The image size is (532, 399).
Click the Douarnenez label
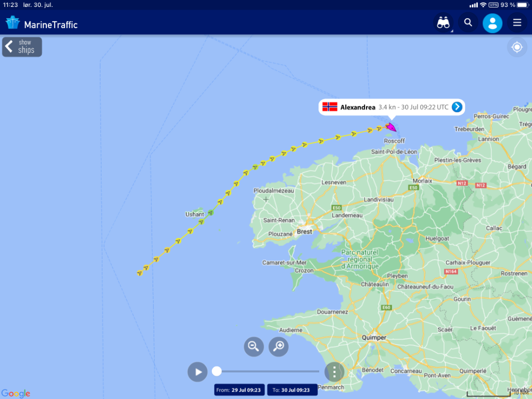click(332, 312)
